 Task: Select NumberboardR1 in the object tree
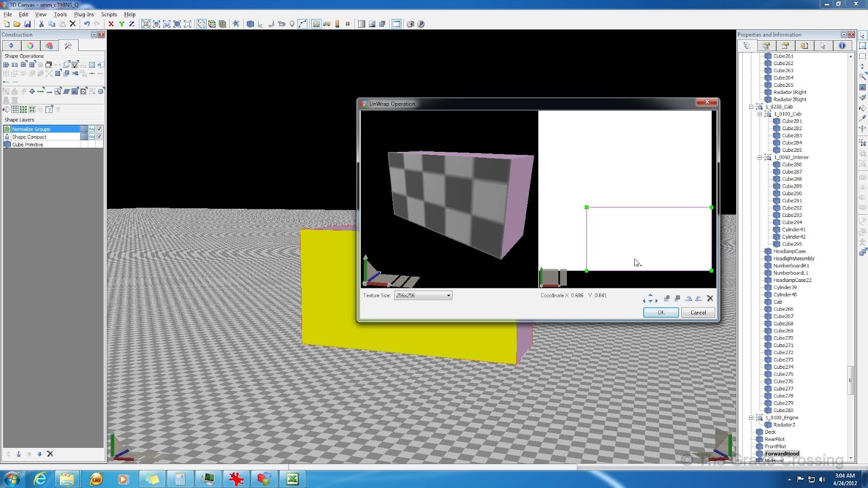click(791, 266)
